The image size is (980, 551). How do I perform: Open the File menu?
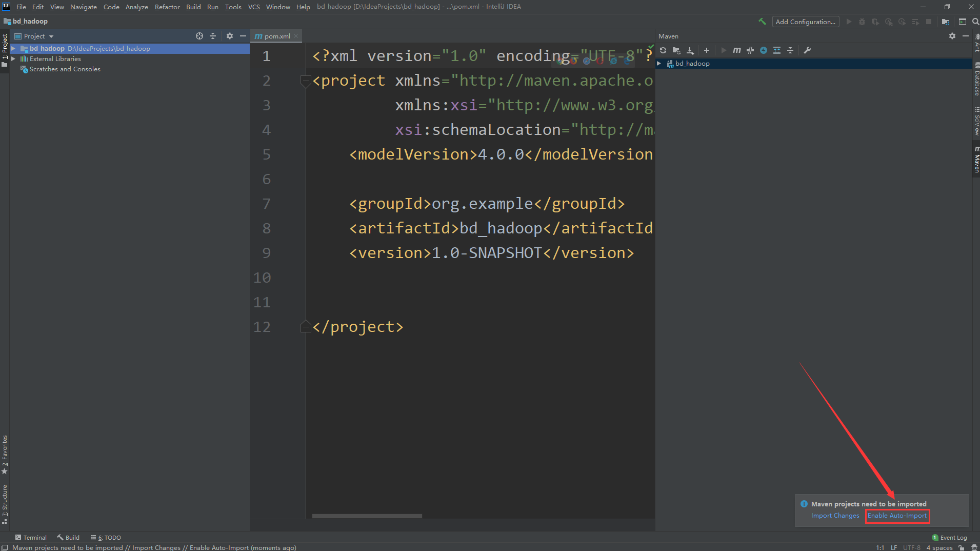coord(21,7)
